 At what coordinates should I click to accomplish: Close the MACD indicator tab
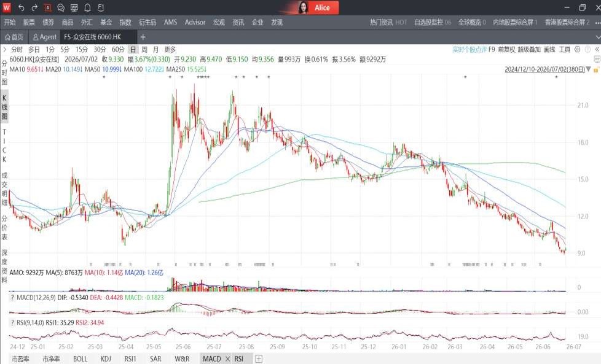227,358
